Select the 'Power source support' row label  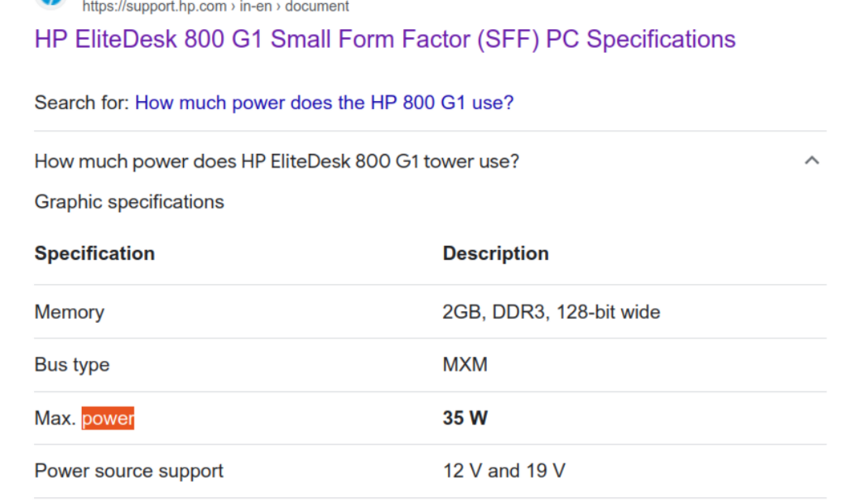(129, 472)
